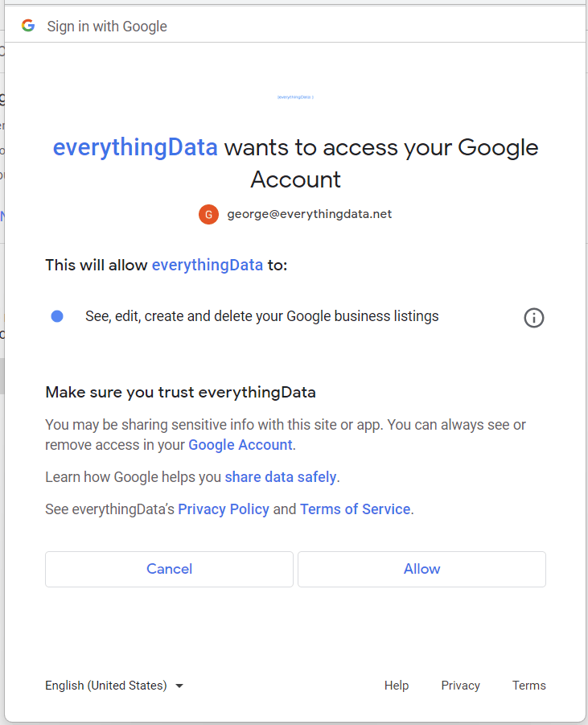Click the business listings permission text

[261, 316]
